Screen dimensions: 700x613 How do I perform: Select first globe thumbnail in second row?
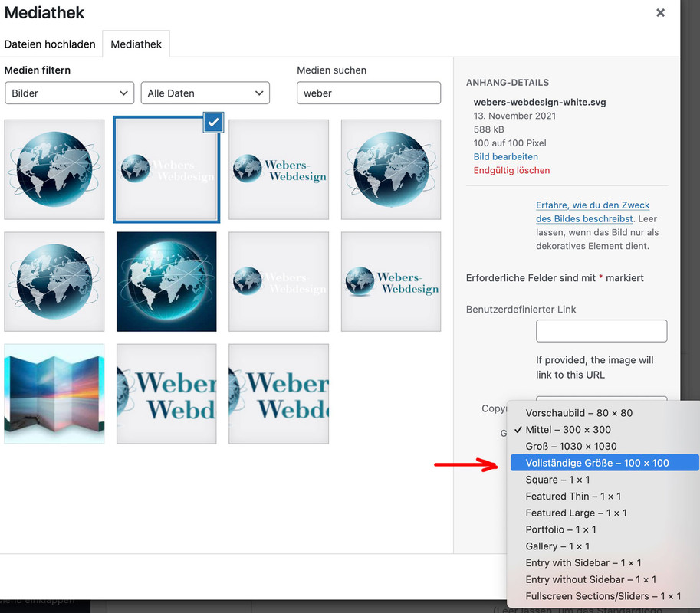coord(54,281)
